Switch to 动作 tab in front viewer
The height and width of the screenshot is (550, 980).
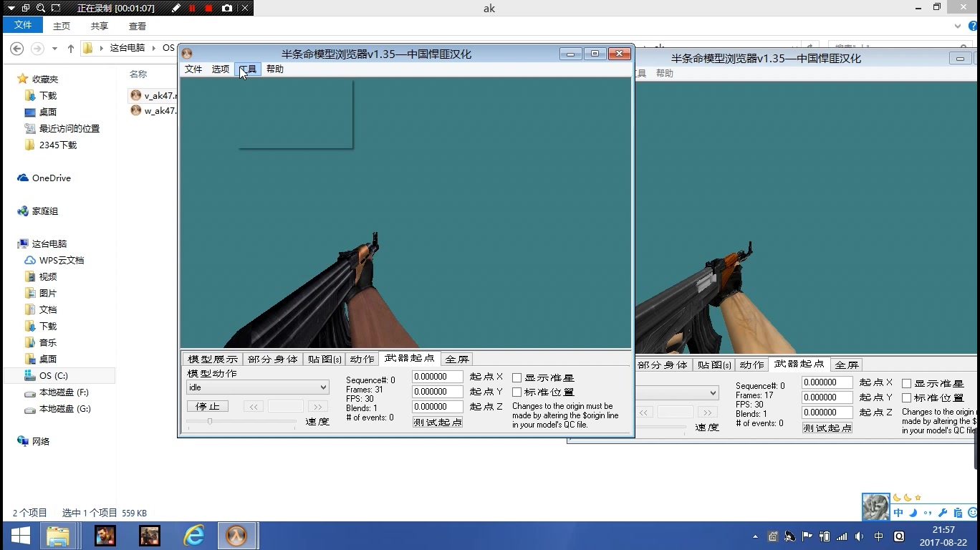coord(362,359)
